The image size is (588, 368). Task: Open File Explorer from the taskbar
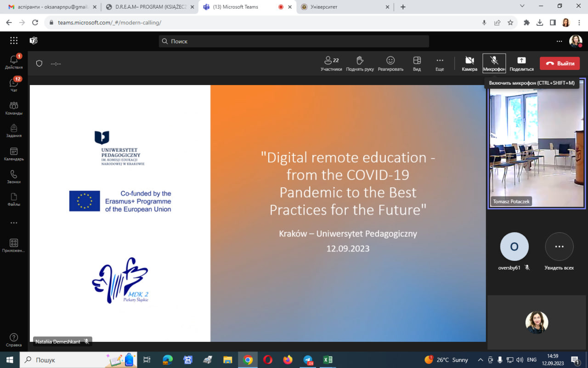227,360
